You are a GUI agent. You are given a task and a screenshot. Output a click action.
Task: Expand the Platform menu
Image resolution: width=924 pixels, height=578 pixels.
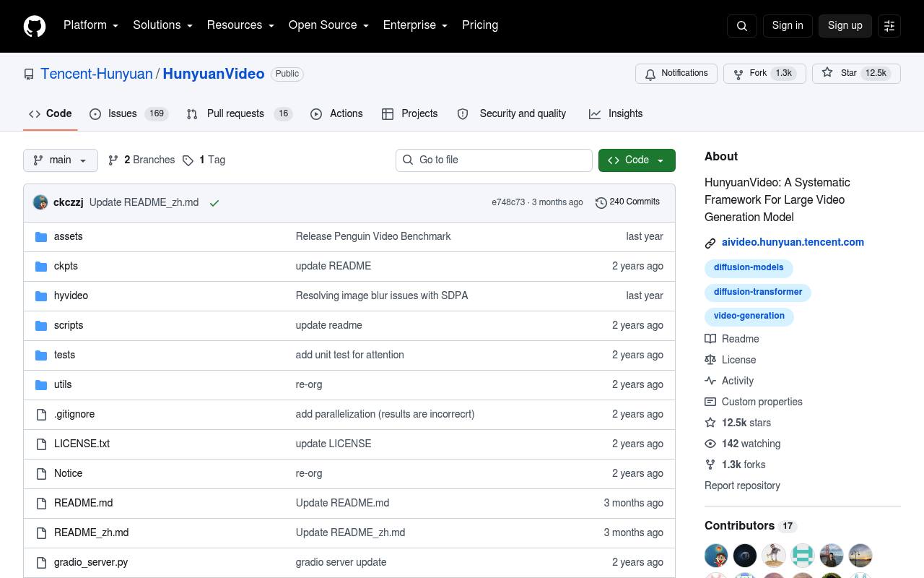(x=91, y=25)
